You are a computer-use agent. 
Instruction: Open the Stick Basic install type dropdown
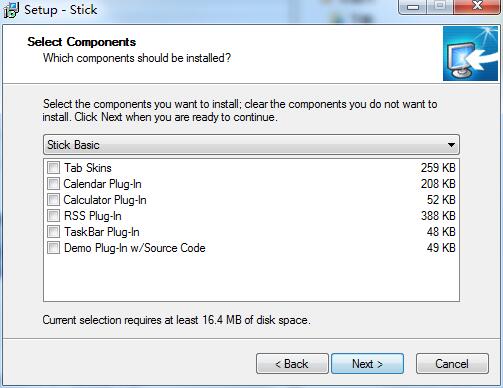point(251,145)
